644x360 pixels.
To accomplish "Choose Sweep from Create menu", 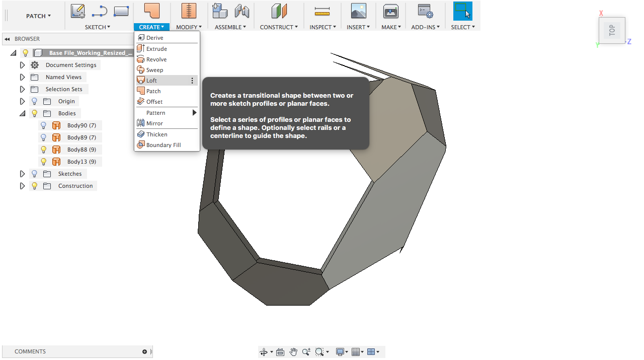I will click(x=167, y=70).
